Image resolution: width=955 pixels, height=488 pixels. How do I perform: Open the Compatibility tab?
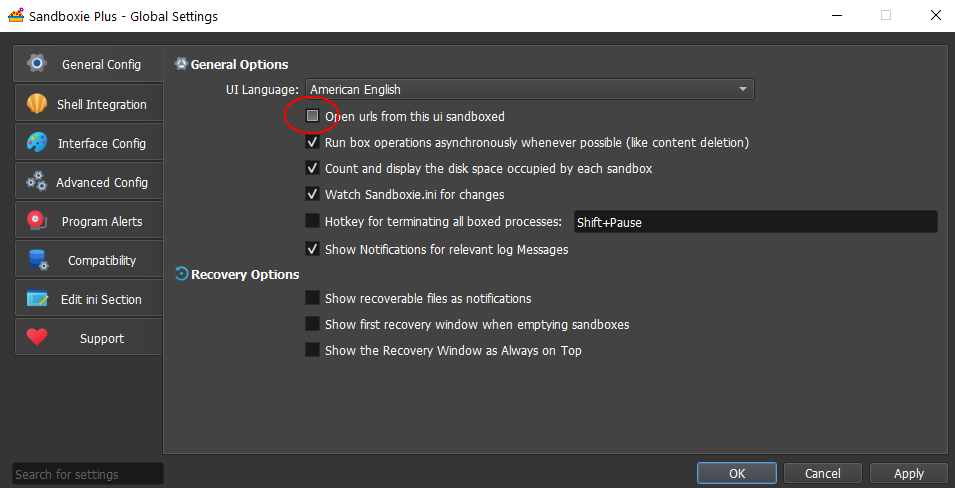tap(89, 260)
